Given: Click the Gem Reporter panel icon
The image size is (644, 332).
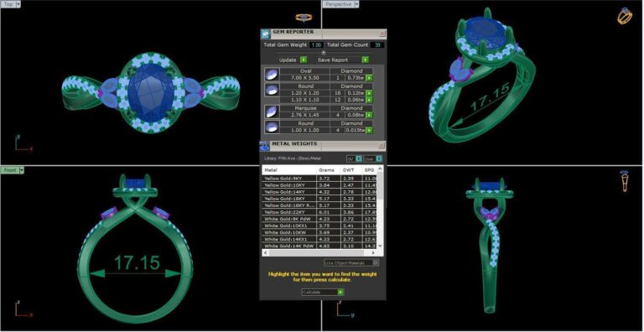Looking at the screenshot, I should [x=265, y=34].
